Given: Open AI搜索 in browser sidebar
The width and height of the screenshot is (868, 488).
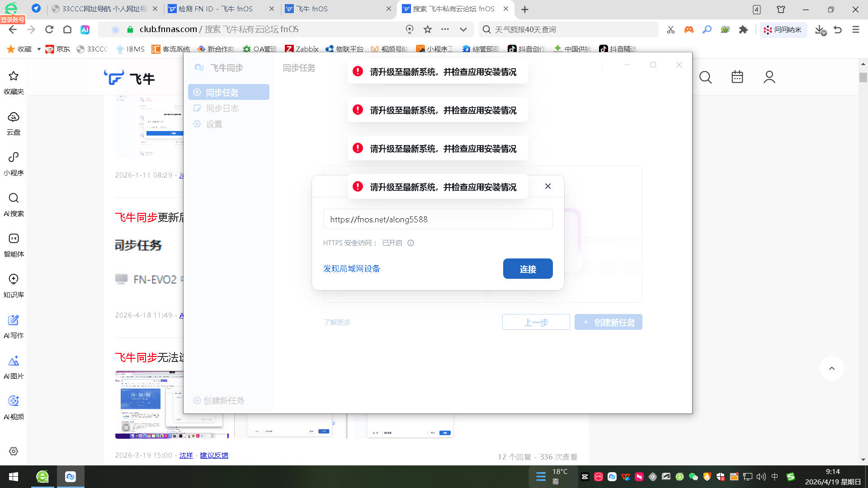Looking at the screenshot, I should click(x=14, y=204).
